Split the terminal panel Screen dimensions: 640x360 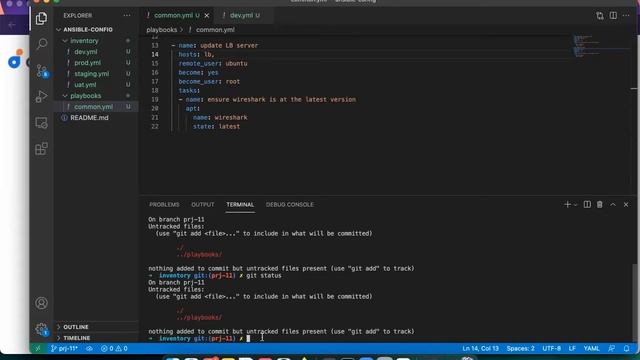(587, 204)
